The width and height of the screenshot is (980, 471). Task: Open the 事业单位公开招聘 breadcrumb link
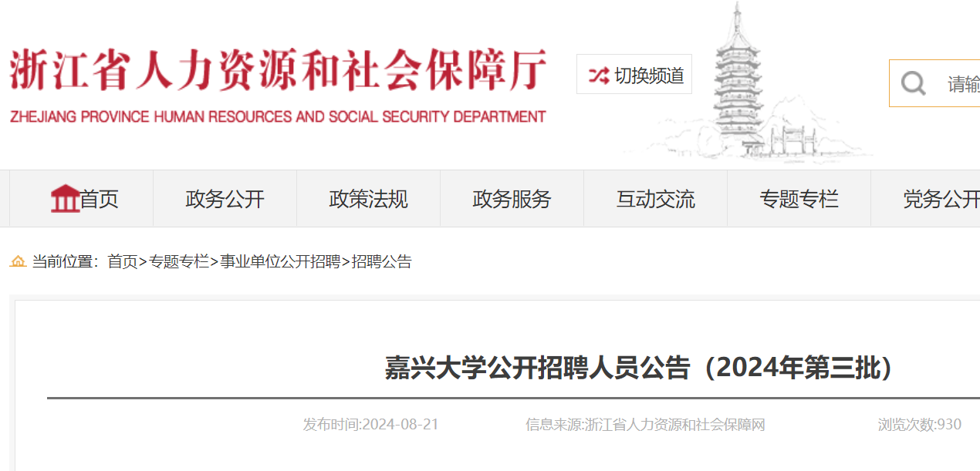280,262
